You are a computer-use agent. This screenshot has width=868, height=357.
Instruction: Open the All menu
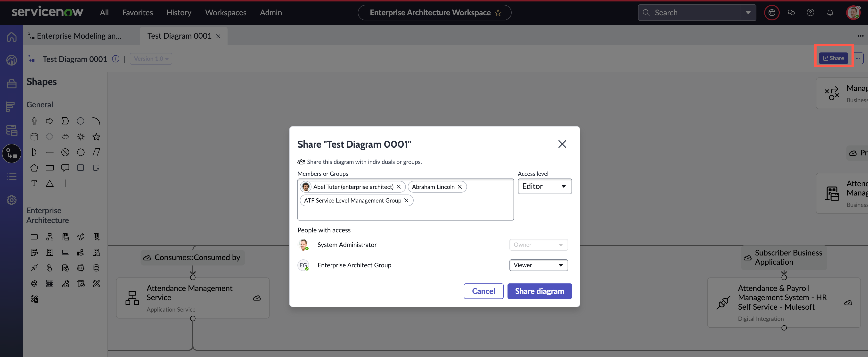tap(104, 13)
